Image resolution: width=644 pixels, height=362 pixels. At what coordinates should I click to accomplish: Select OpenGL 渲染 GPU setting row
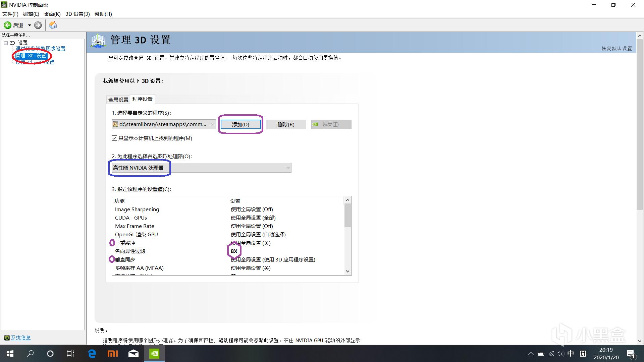pyautogui.click(x=228, y=234)
